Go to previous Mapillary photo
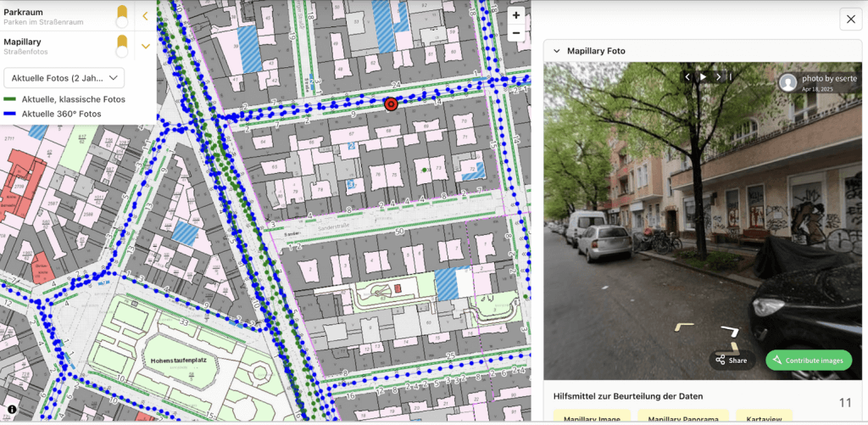 coord(687,77)
